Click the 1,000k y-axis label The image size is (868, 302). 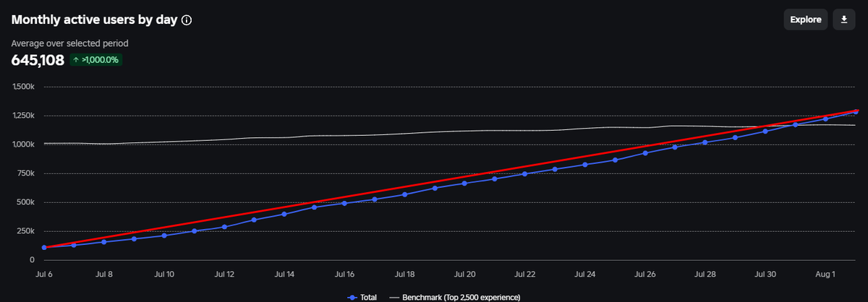click(x=25, y=144)
